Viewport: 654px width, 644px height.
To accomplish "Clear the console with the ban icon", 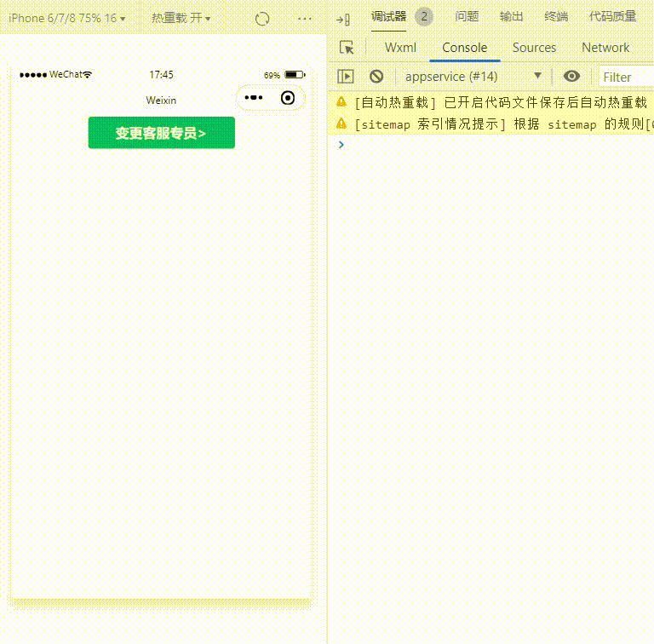I will (376, 77).
